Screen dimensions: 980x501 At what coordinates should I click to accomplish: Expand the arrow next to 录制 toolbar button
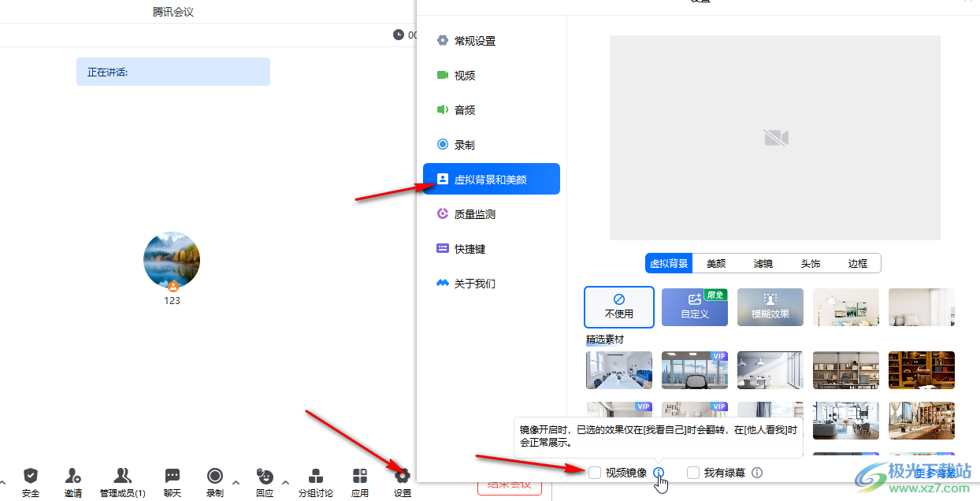pyautogui.click(x=236, y=482)
